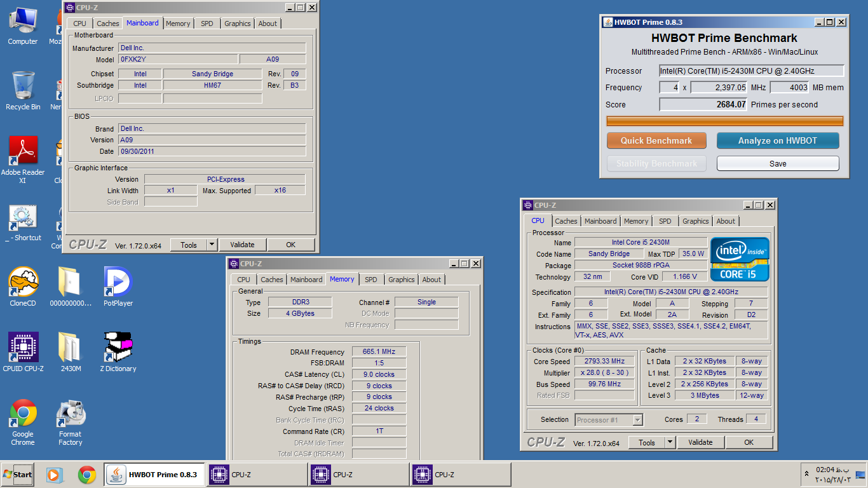Select Graphics tab in Memory window
This screenshot has height=488, width=868.
click(x=402, y=280)
